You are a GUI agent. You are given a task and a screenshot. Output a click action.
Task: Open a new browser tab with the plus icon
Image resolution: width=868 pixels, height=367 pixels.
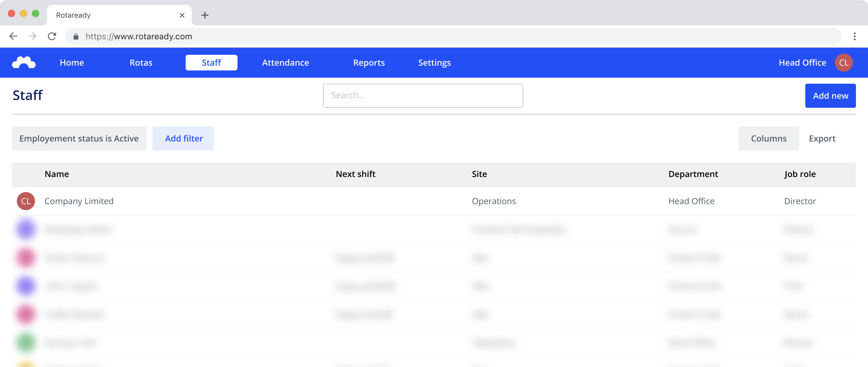(205, 15)
